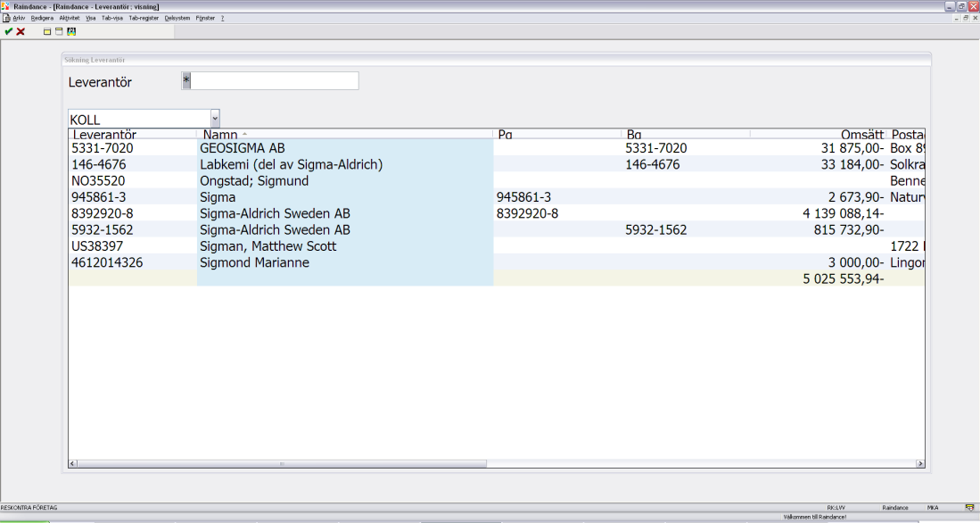980x523 pixels.
Task: Open the KOLL dropdown arrow
Action: [x=215, y=118]
